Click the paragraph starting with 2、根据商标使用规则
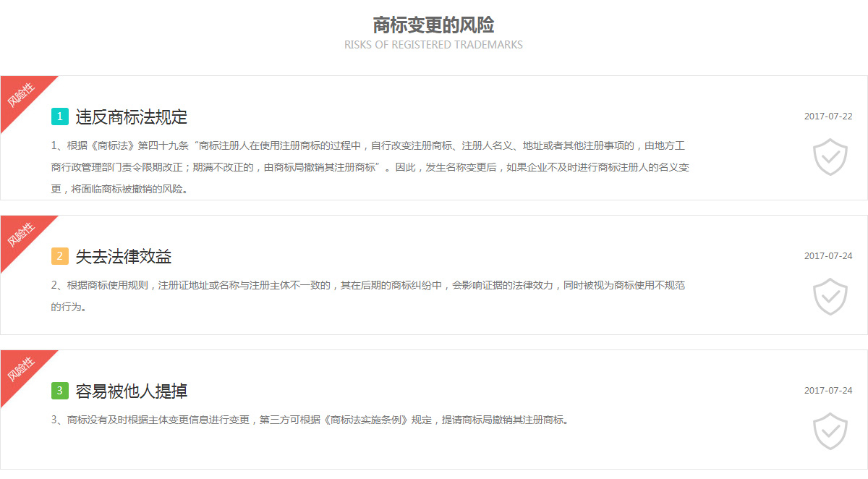868x479 pixels. click(x=367, y=295)
